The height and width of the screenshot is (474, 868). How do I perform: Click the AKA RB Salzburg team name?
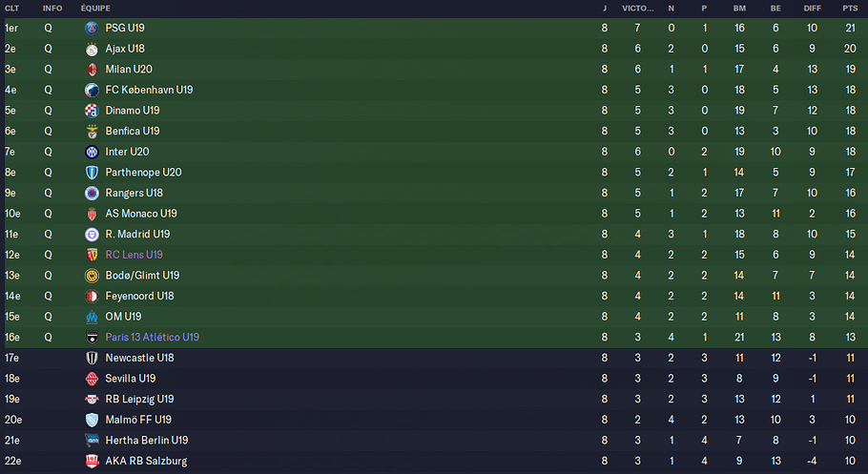pos(146,461)
